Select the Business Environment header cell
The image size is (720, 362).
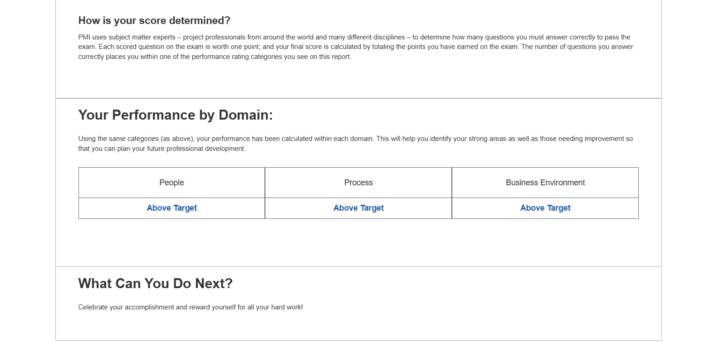545,182
